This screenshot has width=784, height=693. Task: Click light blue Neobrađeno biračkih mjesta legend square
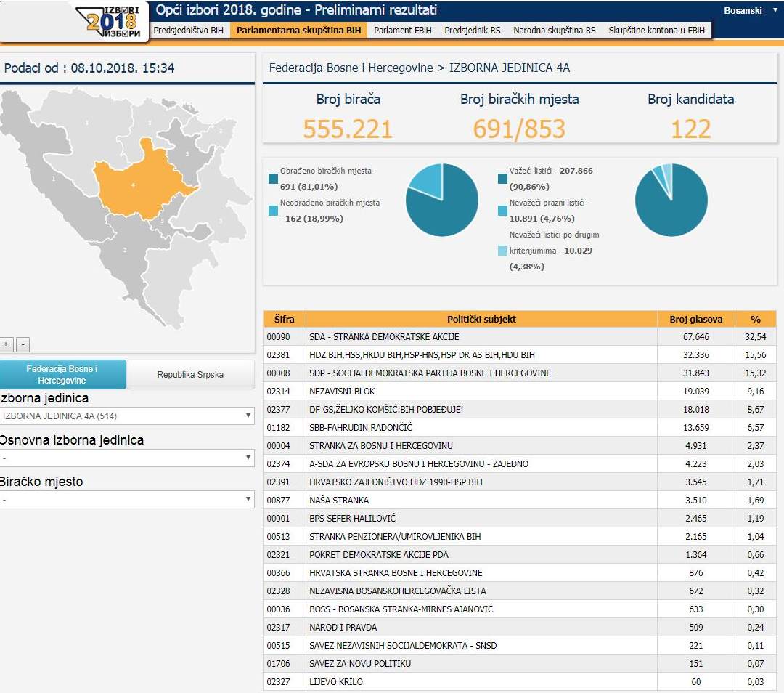tap(273, 211)
